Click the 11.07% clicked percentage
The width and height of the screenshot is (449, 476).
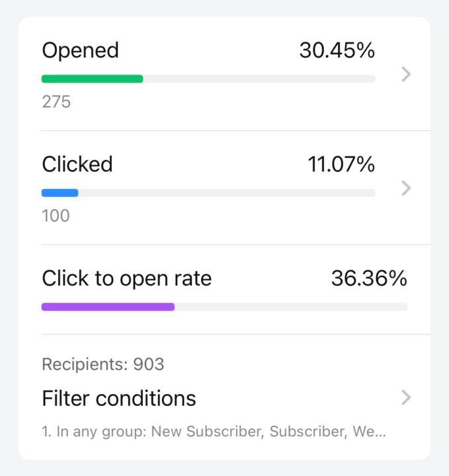pyautogui.click(x=341, y=164)
